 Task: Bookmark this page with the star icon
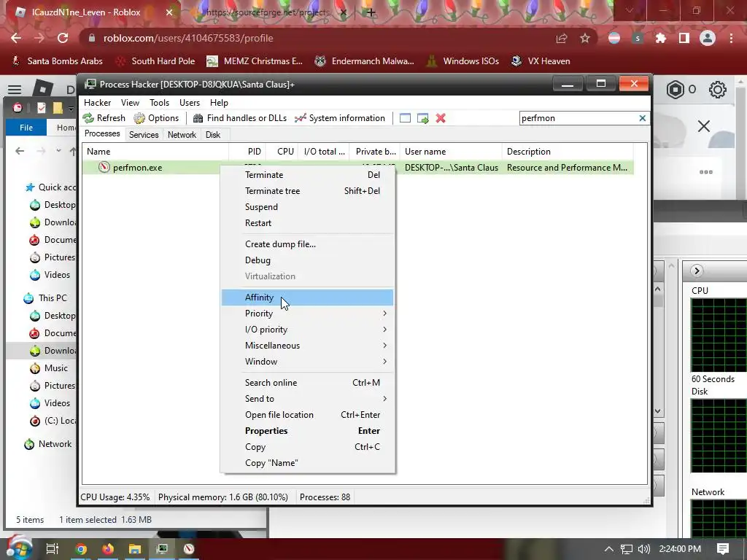[x=585, y=38]
